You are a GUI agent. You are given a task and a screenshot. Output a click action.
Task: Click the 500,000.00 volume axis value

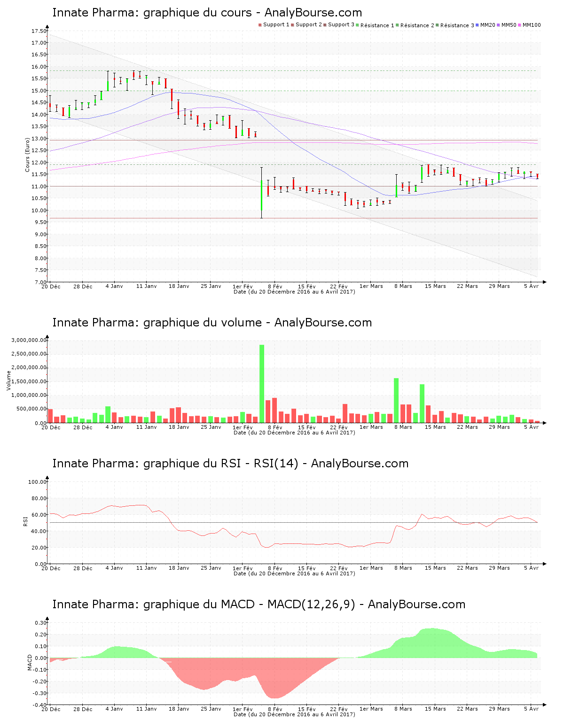click(31, 409)
